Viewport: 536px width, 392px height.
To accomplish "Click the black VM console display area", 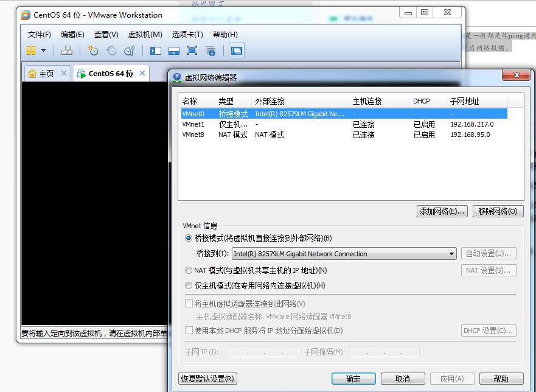I will coord(95,203).
